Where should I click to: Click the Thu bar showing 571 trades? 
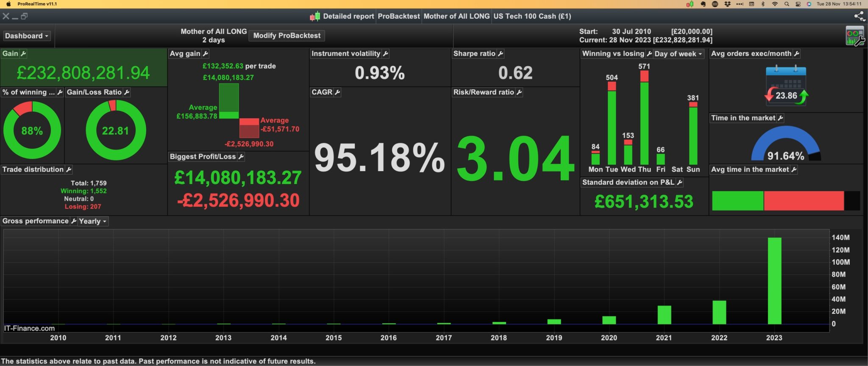point(644,118)
